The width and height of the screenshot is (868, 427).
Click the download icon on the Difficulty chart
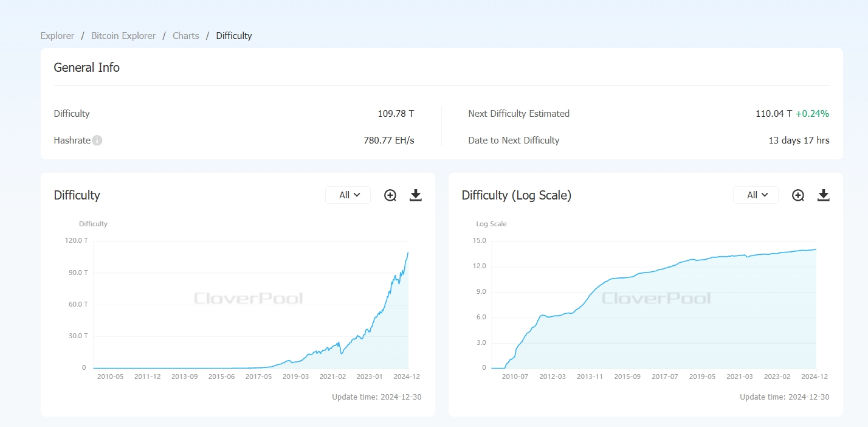point(415,195)
